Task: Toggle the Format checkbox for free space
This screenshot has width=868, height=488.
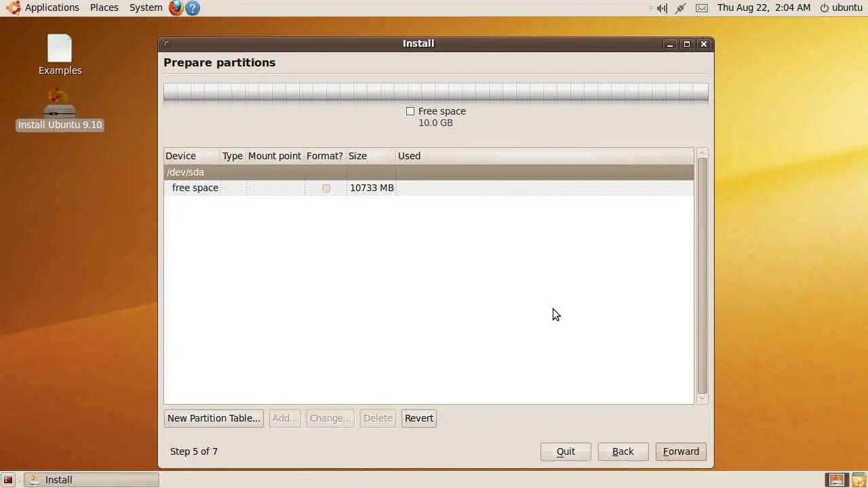Action: (x=326, y=188)
